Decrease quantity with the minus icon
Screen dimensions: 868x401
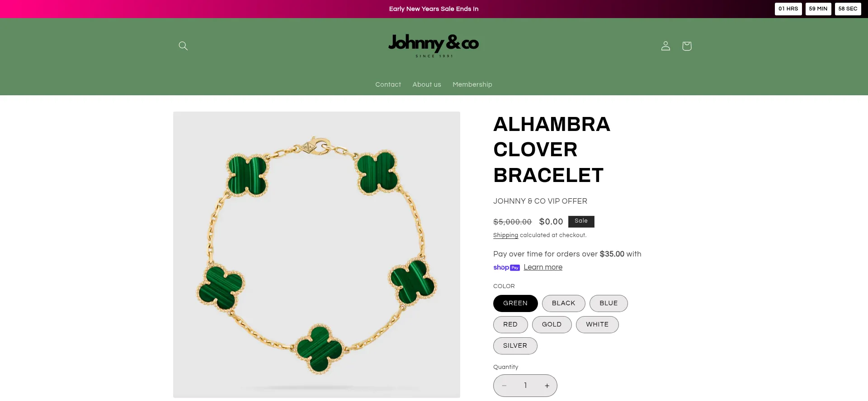pos(504,386)
